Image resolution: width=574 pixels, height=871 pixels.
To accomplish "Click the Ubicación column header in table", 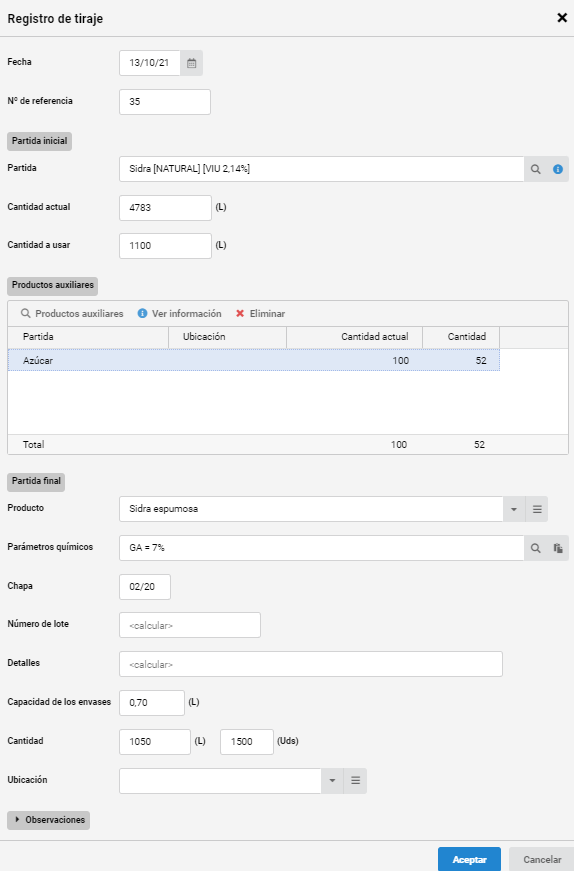I will pyautogui.click(x=228, y=337).
